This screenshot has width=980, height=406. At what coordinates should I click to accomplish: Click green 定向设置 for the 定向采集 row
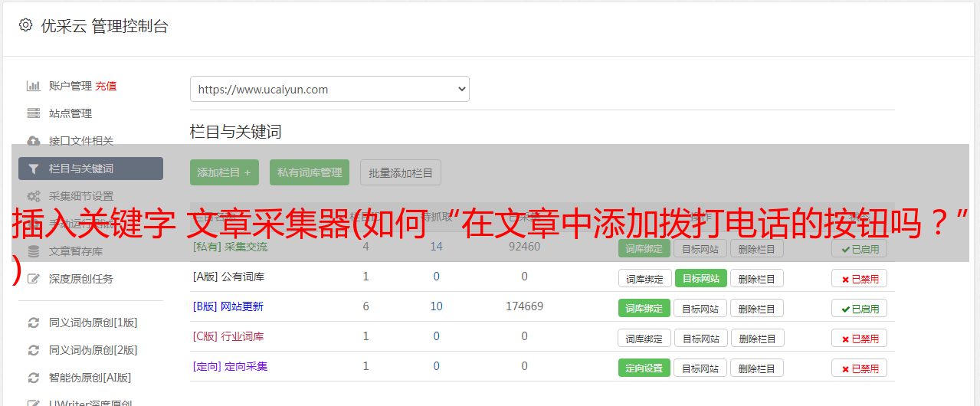point(644,368)
